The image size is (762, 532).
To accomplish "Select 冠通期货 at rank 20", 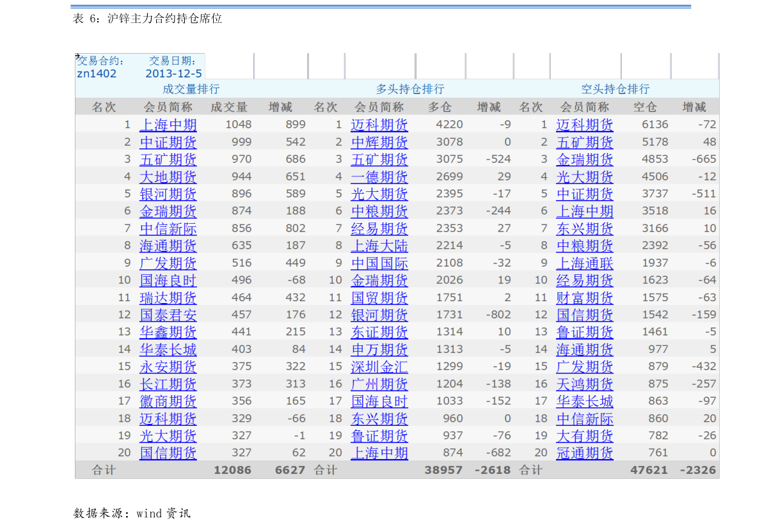I will coord(585,453).
